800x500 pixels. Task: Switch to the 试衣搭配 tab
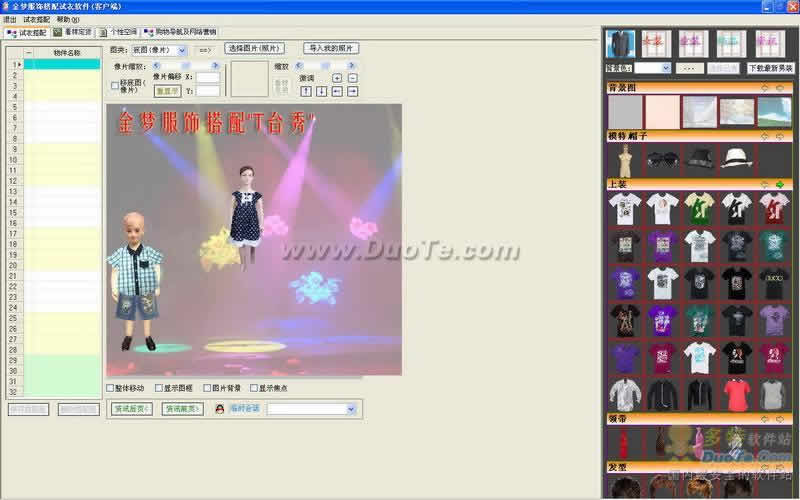[x=27, y=33]
